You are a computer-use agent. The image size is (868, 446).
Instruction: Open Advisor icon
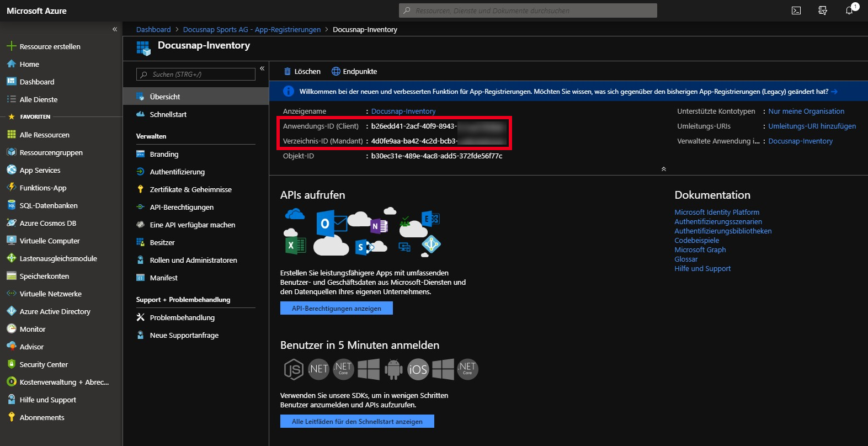coord(11,347)
